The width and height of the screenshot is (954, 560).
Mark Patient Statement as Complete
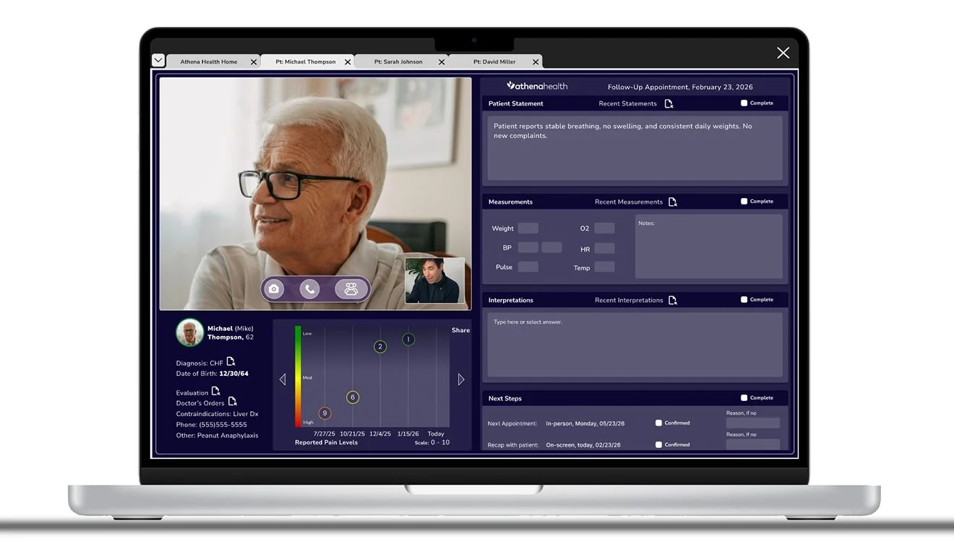[744, 103]
